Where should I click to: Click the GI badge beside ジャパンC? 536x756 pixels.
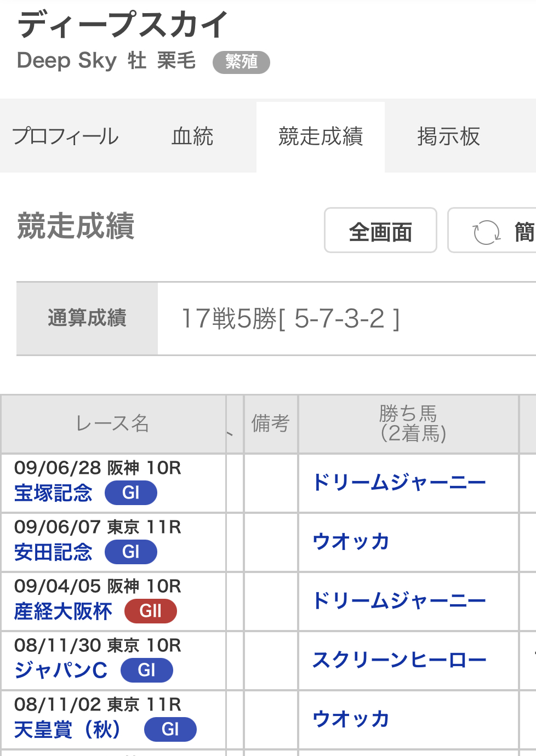(x=147, y=670)
